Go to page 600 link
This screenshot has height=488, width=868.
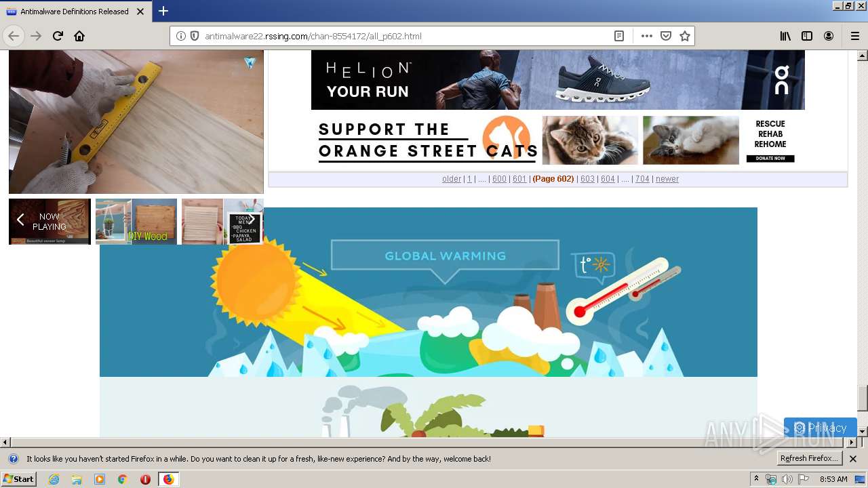499,179
